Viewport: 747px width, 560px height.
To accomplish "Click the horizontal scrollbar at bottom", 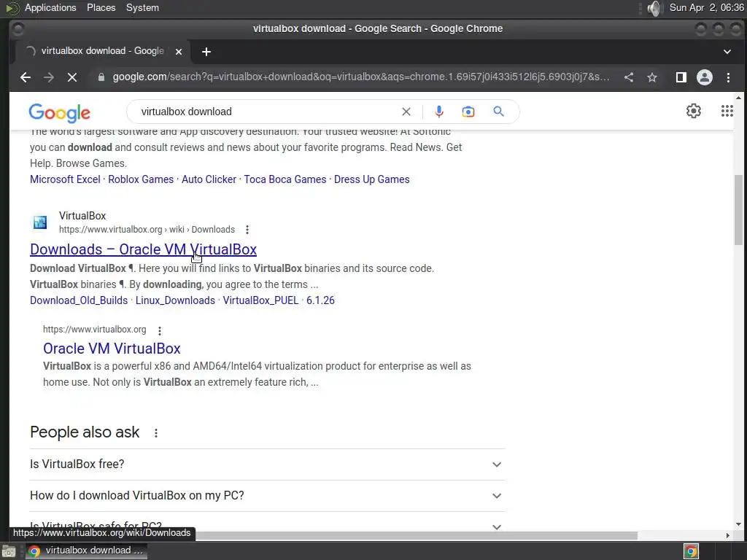I will pos(417,536).
